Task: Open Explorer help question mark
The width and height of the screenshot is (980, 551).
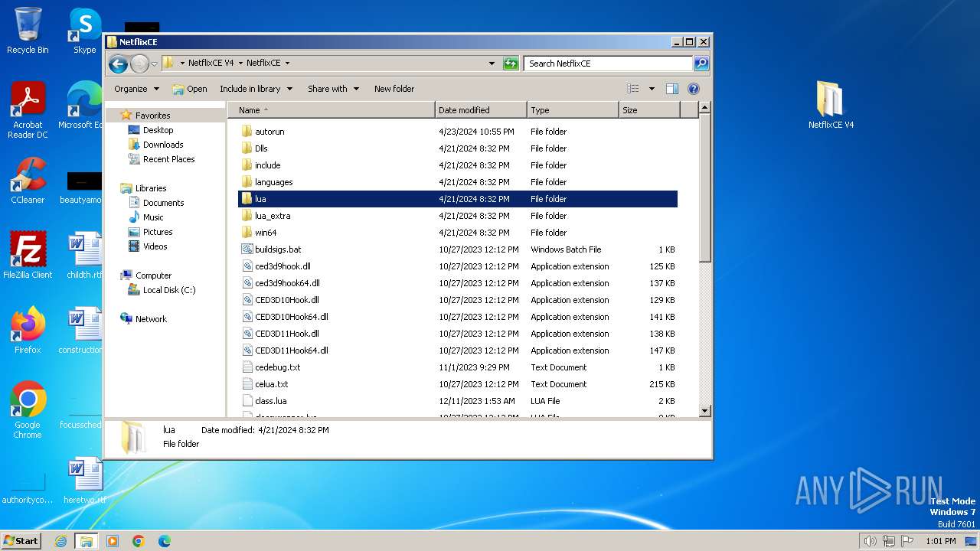Action: (694, 89)
